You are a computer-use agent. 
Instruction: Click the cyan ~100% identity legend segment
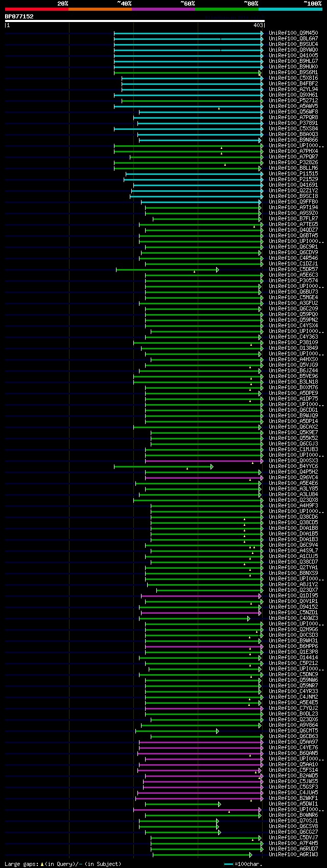pos(290,9)
